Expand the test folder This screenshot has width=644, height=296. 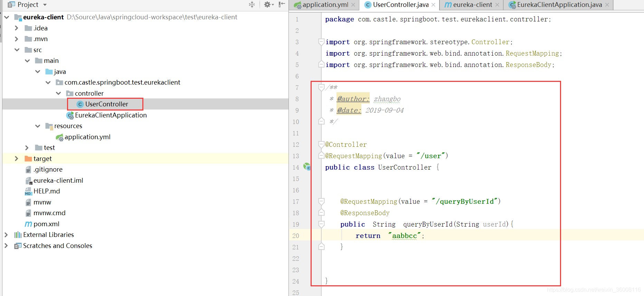coord(27,147)
